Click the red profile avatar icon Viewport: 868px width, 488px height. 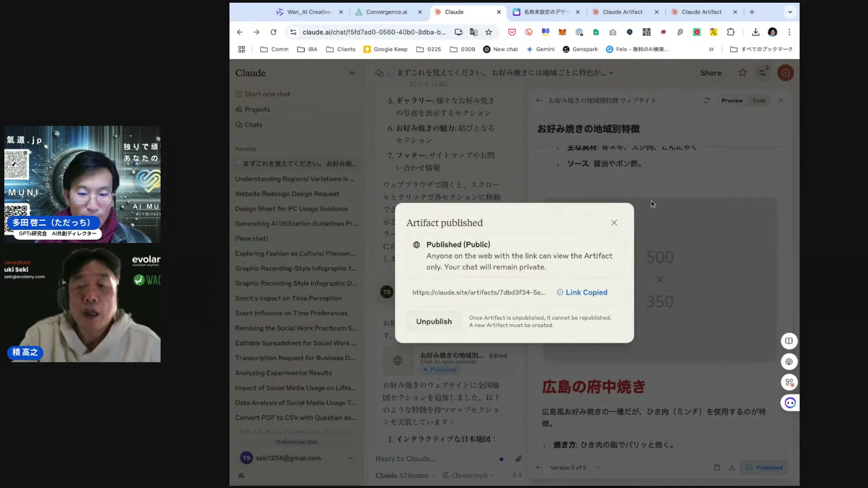[x=786, y=73]
